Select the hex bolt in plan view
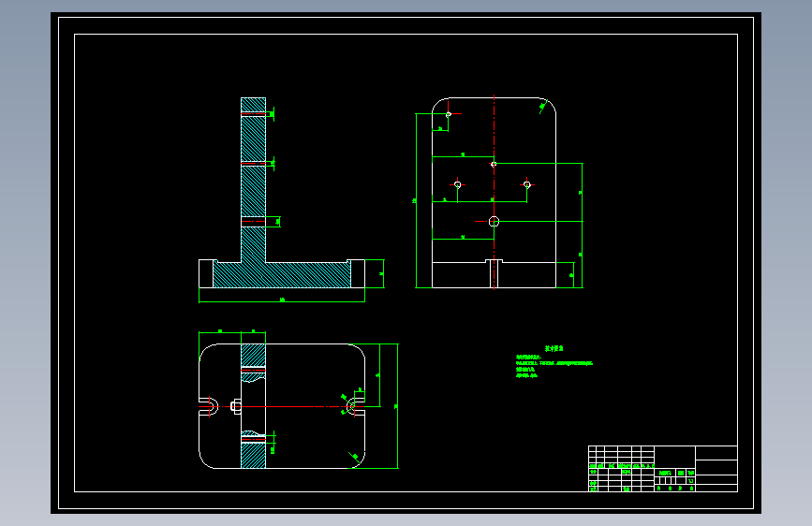 tap(236, 406)
